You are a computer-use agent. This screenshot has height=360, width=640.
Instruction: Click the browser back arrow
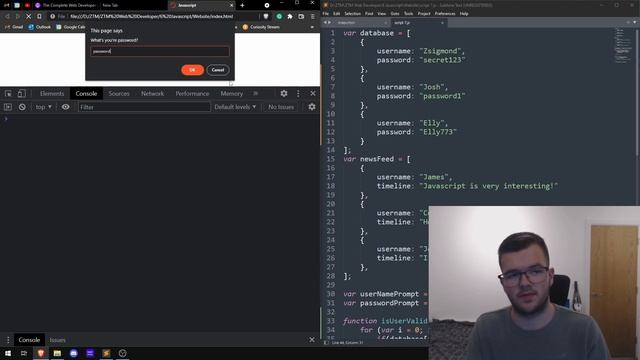pos(7,16)
